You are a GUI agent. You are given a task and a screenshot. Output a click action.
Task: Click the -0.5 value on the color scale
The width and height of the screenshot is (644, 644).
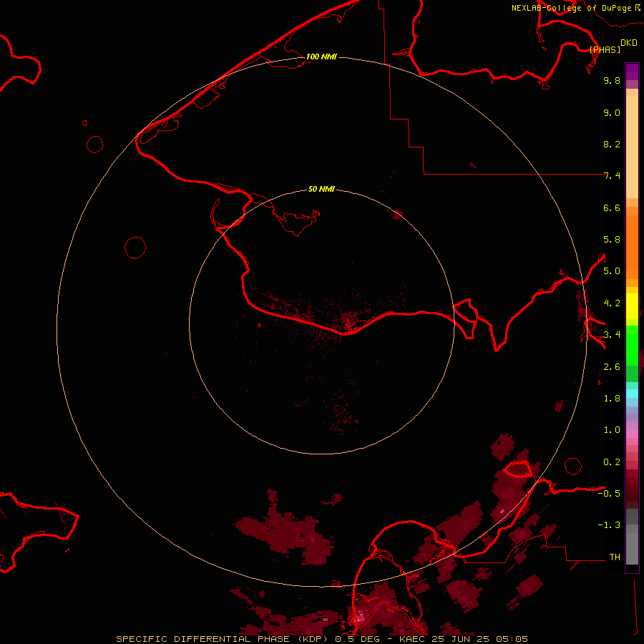click(609, 494)
